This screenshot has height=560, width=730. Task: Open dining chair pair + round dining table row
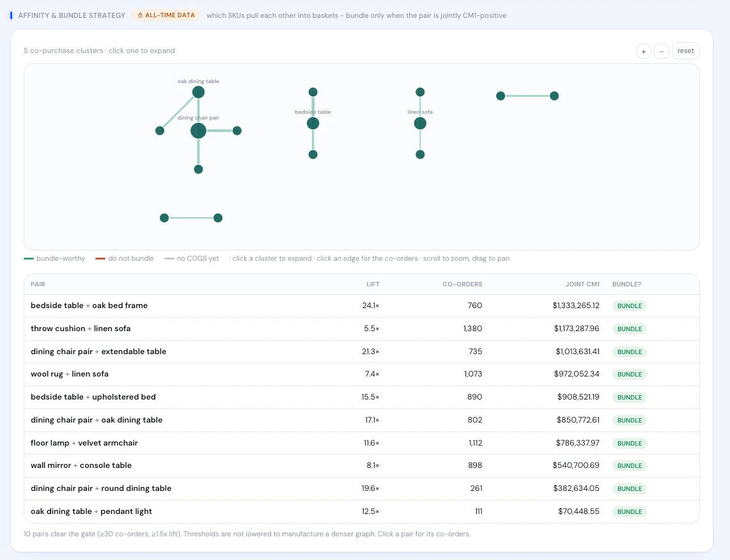point(362,488)
